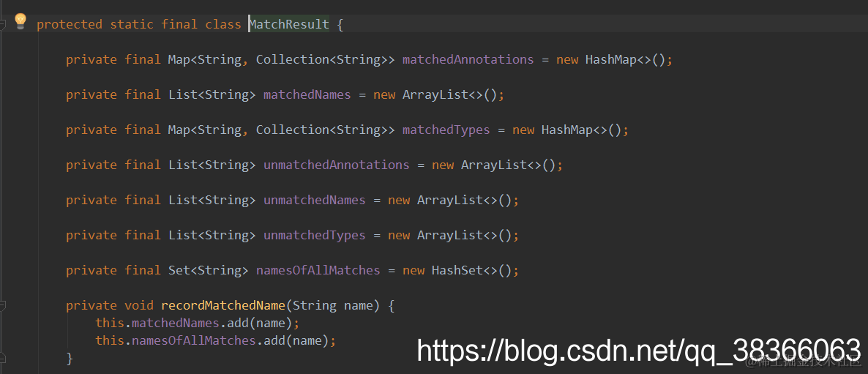This screenshot has height=374, width=868.
Task: Click the recordMatchedName method name
Action: point(223,305)
